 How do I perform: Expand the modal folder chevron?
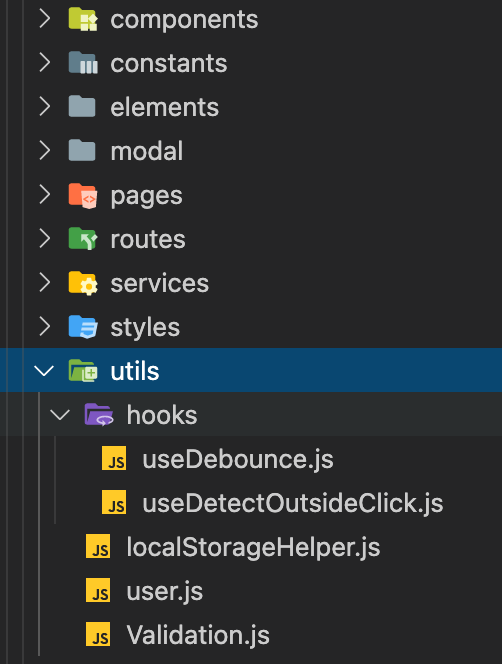click(44, 151)
